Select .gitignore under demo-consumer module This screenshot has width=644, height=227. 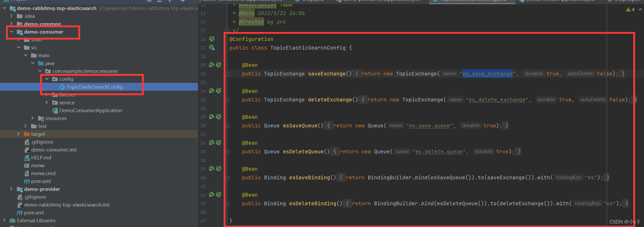coord(42,142)
